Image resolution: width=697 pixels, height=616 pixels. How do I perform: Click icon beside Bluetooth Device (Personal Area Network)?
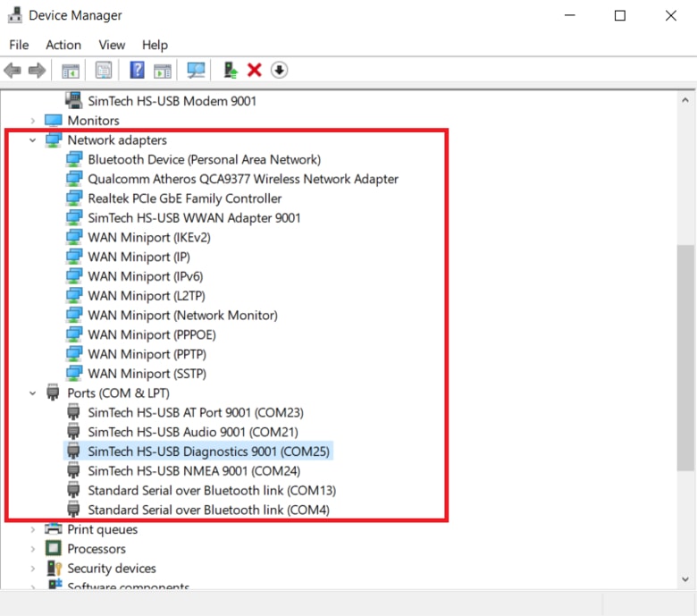[74, 159]
